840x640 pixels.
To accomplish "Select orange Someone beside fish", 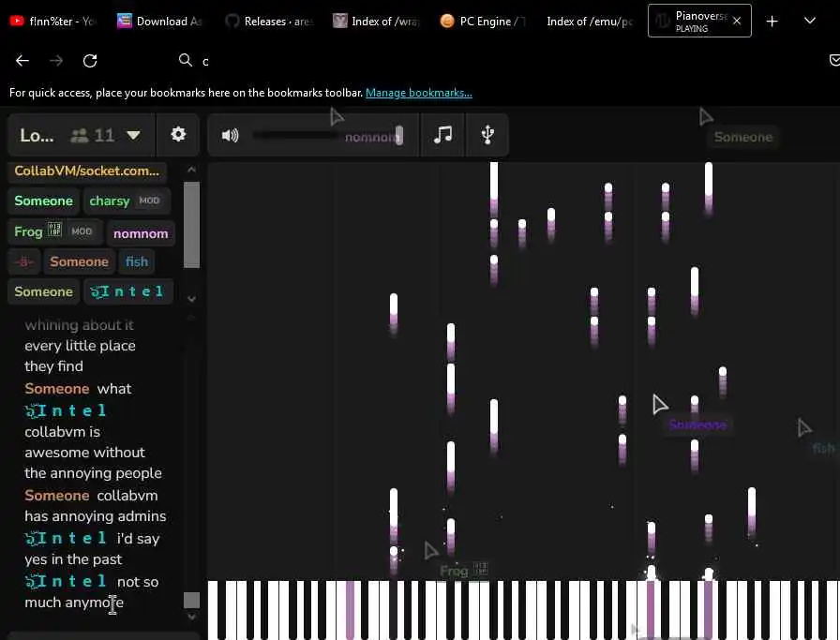I will pos(80,261).
